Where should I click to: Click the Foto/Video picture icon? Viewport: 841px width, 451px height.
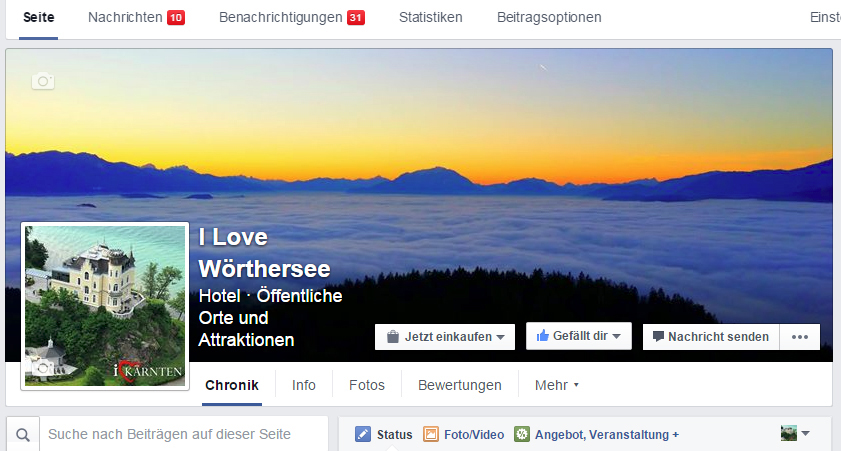(x=431, y=434)
